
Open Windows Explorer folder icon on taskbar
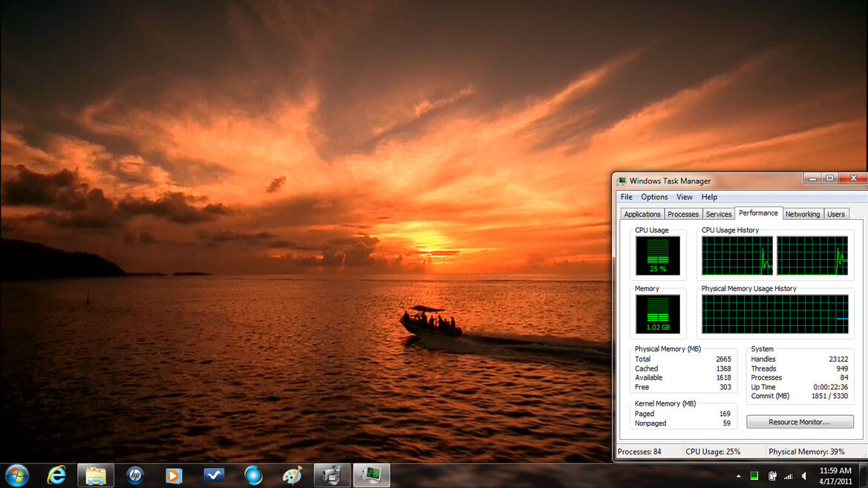point(96,475)
